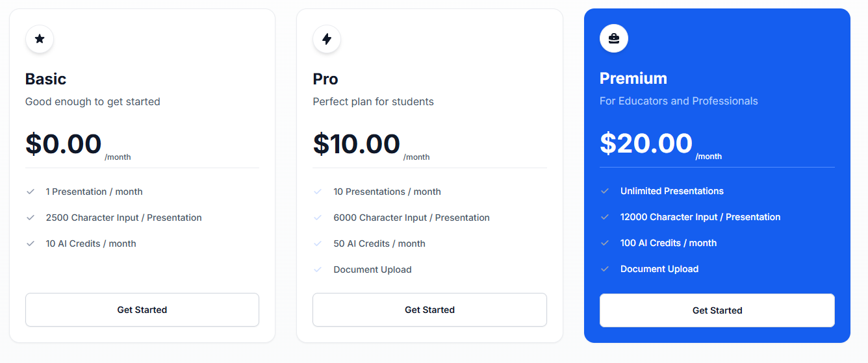Click checkmark beside 2500 Character Input

(31, 218)
